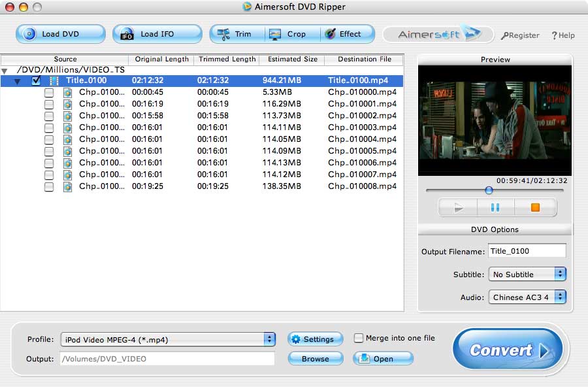Pause the preview playback
588x387 pixels.
495,207
